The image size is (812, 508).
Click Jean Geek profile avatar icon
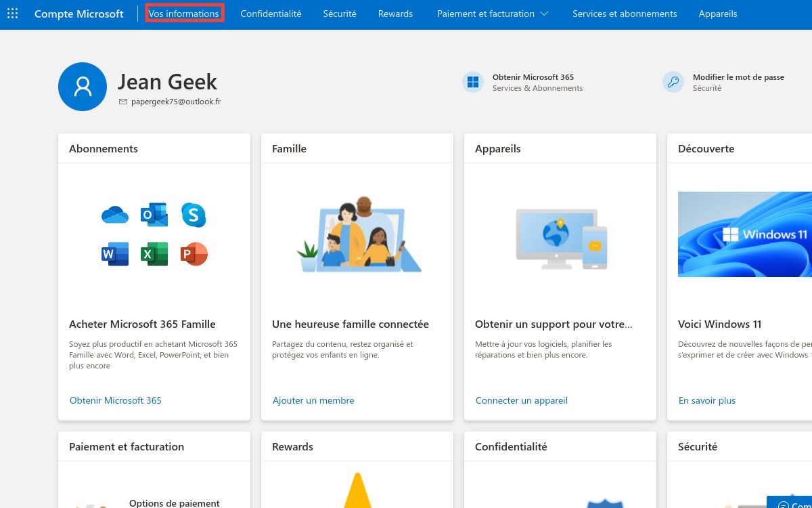[83, 87]
